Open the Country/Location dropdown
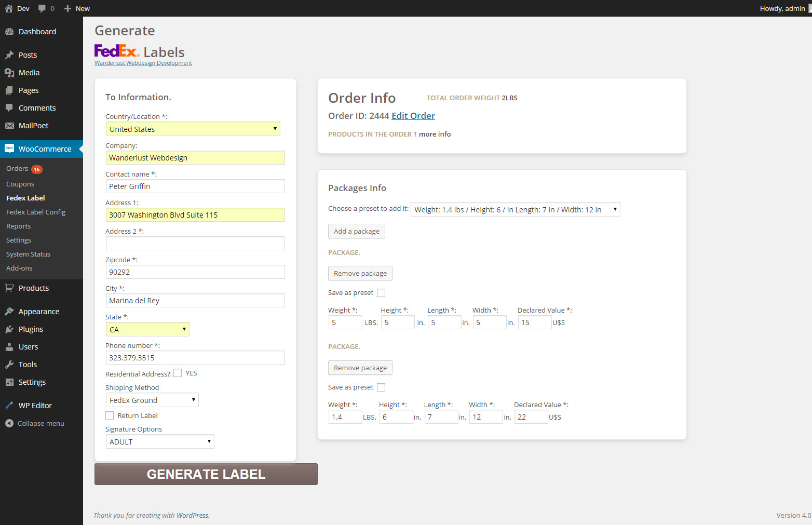812x525 pixels. point(193,129)
